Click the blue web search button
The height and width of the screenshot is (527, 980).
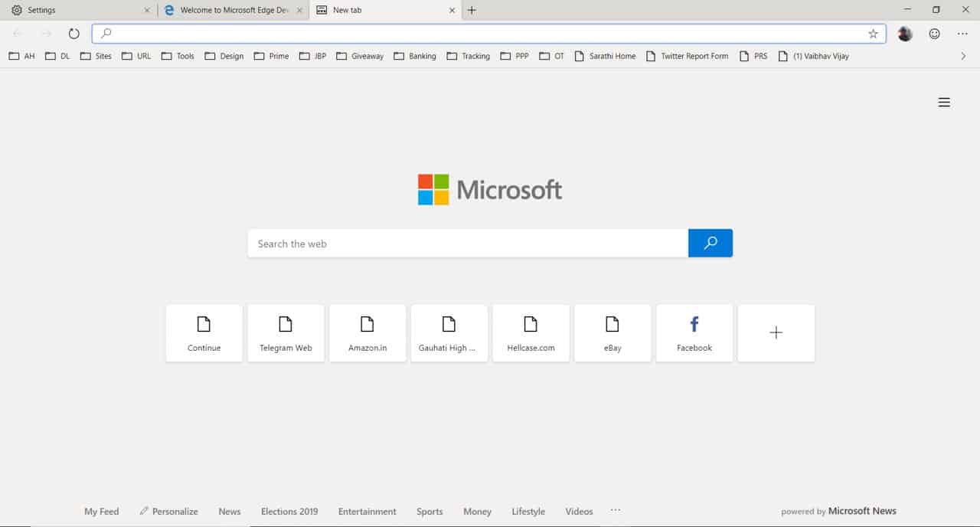(710, 243)
